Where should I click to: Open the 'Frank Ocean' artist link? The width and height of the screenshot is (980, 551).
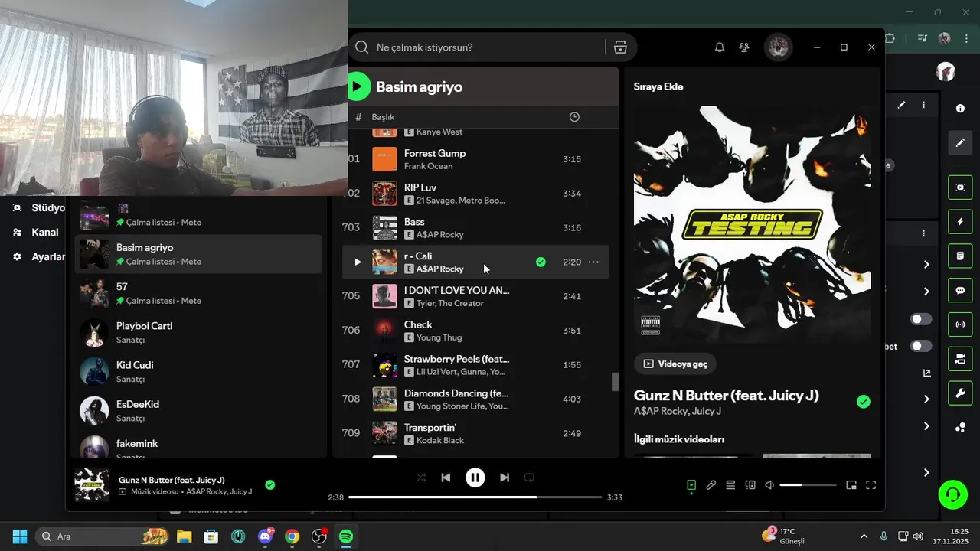(x=428, y=166)
